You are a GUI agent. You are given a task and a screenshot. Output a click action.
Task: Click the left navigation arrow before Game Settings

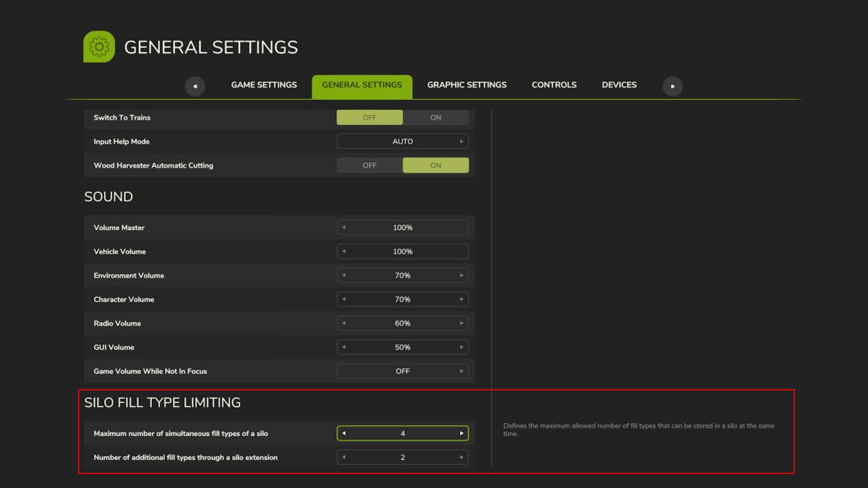click(x=195, y=86)
